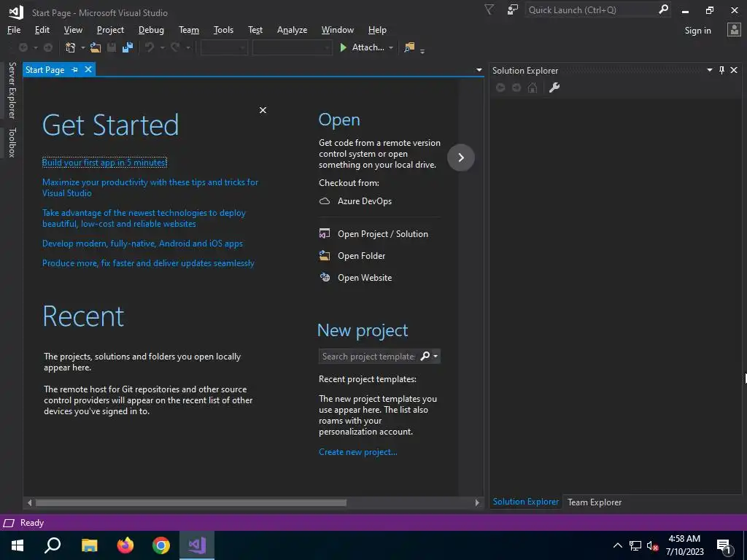Open the Analyze menu

(x=292, y=30)
